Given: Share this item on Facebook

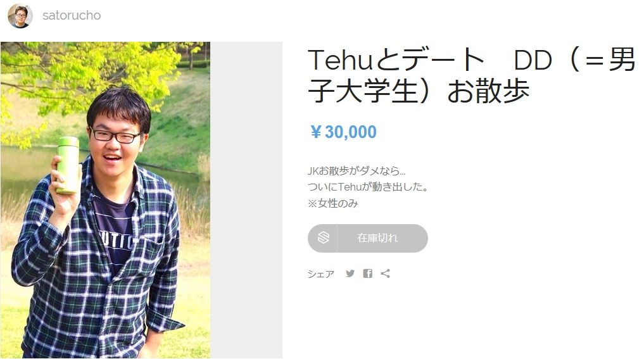Looking at the screenshot, I should click(x=367, y=274).
